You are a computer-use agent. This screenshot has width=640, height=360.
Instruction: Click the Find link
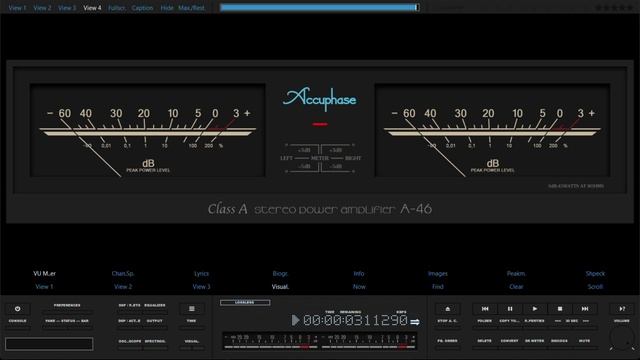point(438,287)
